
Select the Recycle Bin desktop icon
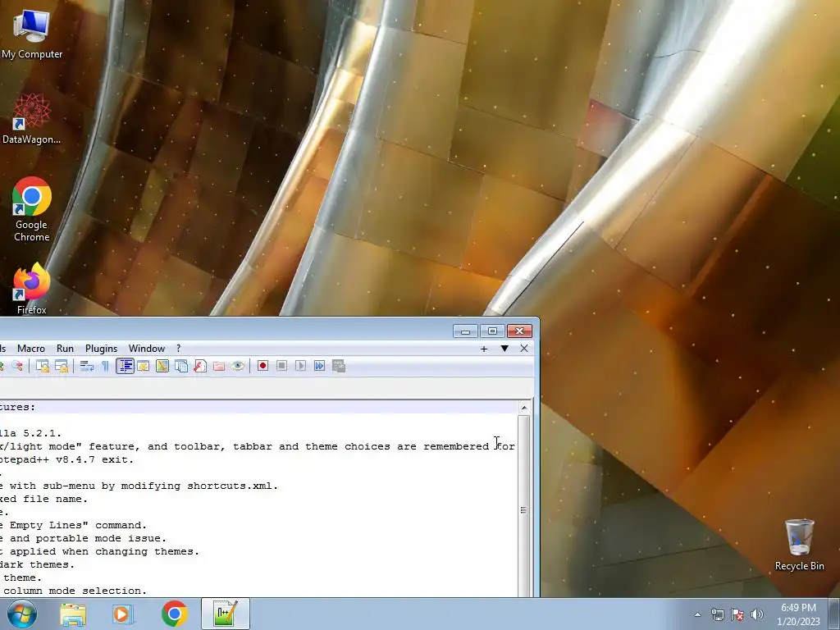coord(799,545)
